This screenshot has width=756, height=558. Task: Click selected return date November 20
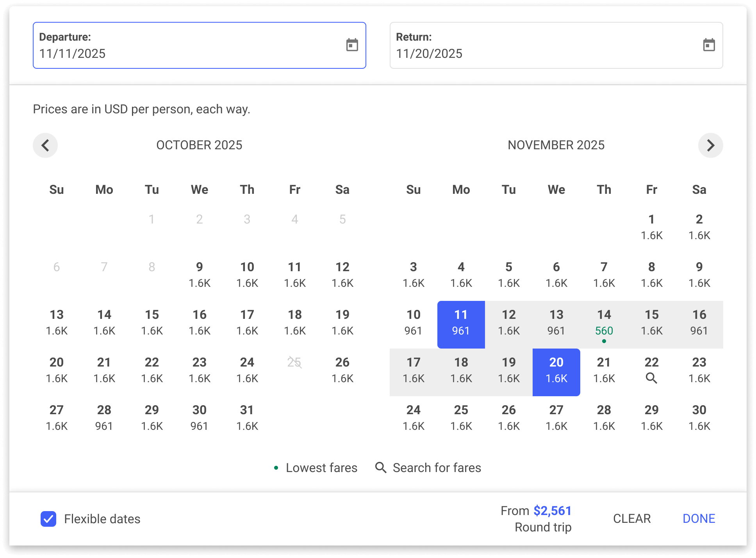556,372
